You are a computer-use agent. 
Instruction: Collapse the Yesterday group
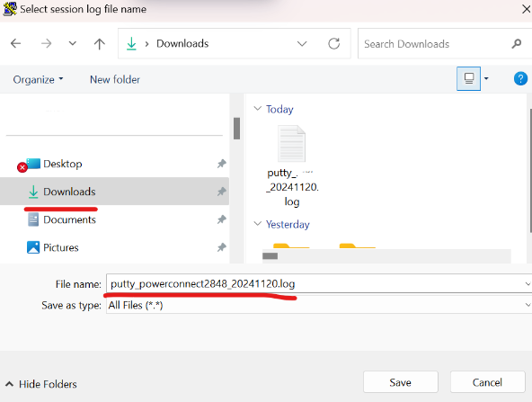pyautogui.click(x=258, y=224)
